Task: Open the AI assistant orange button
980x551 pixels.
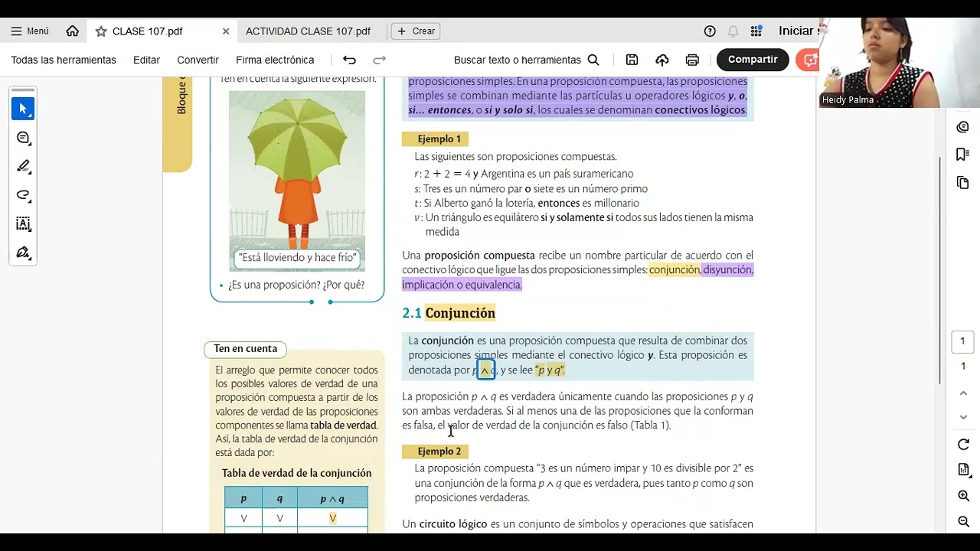Action: coord(808,60)
